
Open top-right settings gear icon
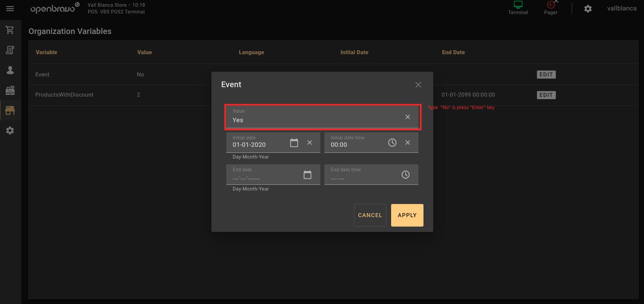[x=588, y=9]
